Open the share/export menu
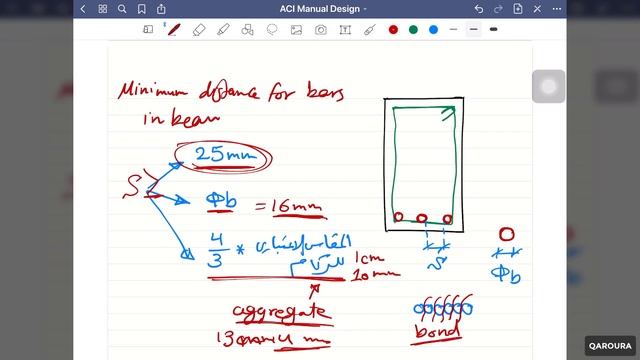The width and height of the screenshot is (640, 360). pyautogui.click(x=161, y=9)
